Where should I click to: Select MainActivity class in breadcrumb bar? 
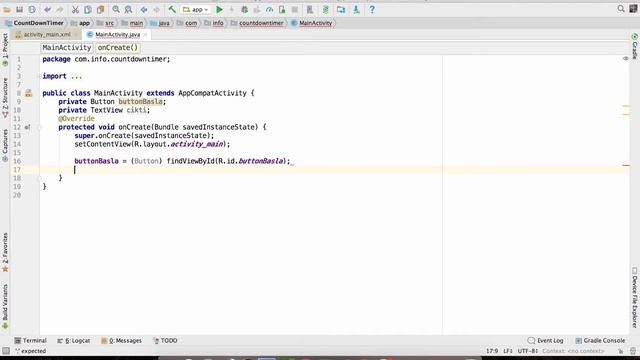click(x=312, y=23)
